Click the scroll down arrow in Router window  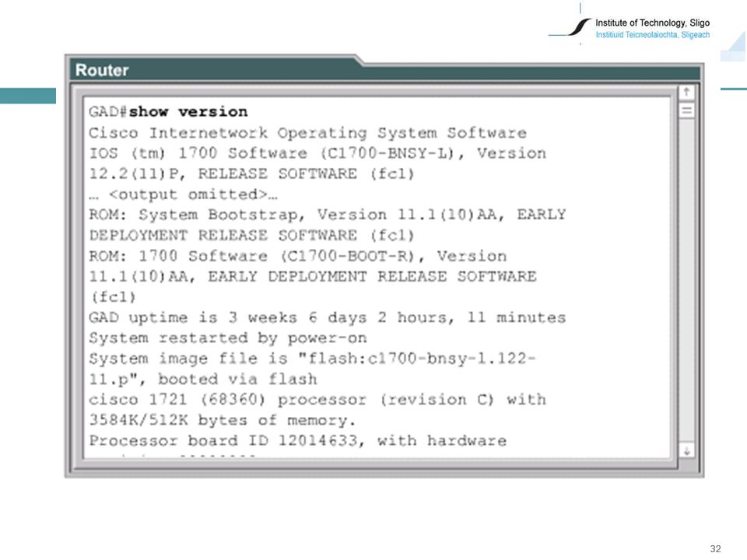tap(686, 450)
